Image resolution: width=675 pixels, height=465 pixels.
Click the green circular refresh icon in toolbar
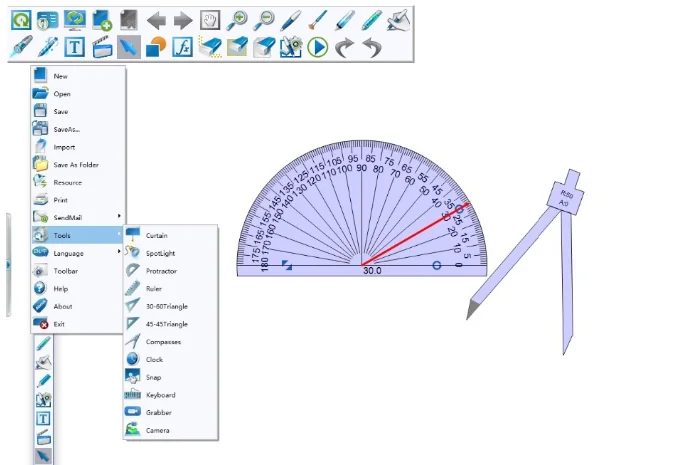[21, 20]
